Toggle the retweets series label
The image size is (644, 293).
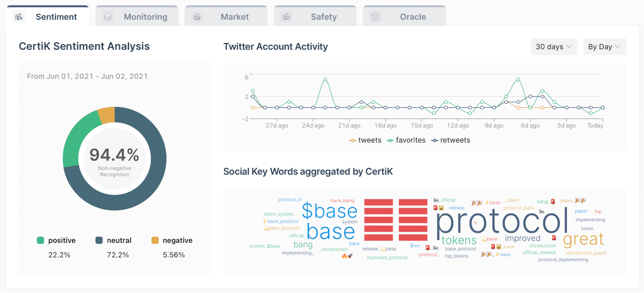(x=455, y=140)
